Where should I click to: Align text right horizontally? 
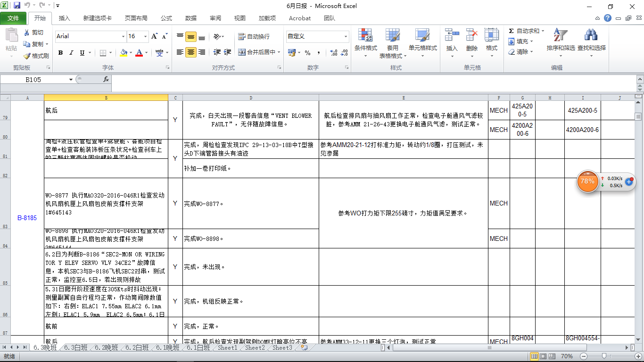click(202, 52)
